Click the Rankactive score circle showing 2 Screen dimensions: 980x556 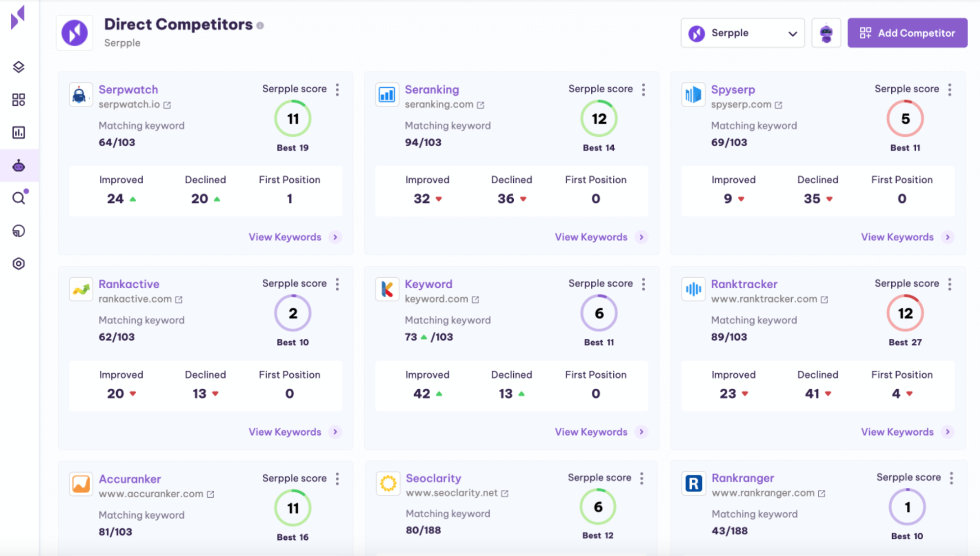coord(293,313)
